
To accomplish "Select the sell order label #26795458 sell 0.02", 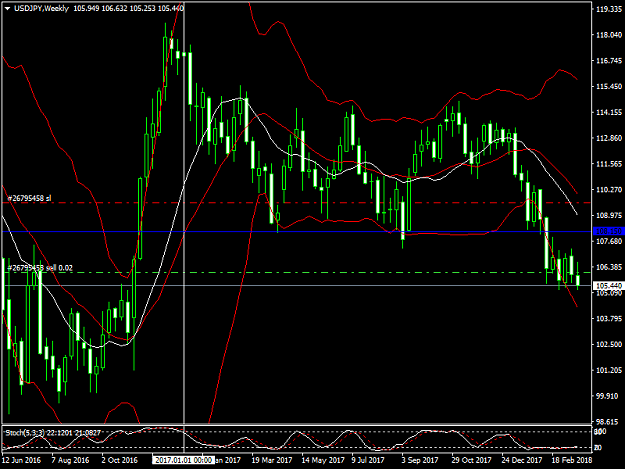I will point(40,268).
